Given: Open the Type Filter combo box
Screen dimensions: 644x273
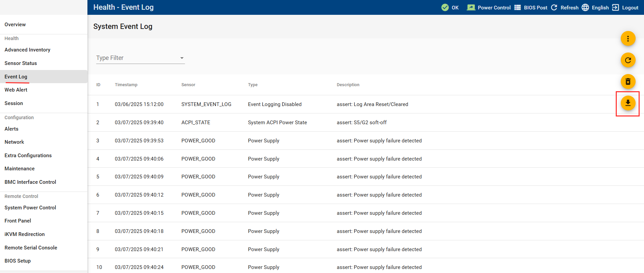Looking at the screenshot, I should click(138, 58).
